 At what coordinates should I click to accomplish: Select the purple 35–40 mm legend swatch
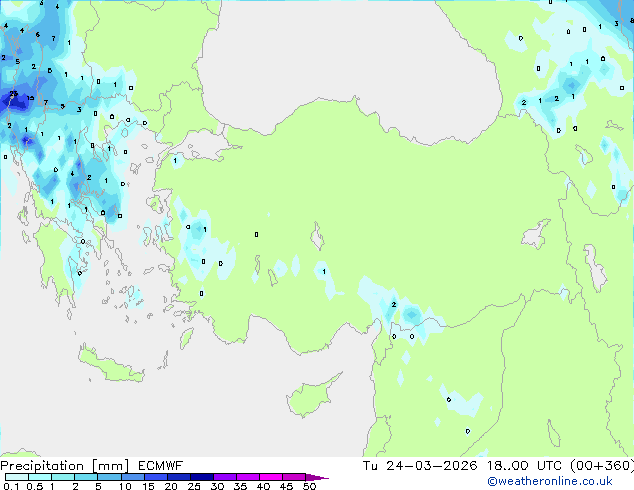(251, 477)
